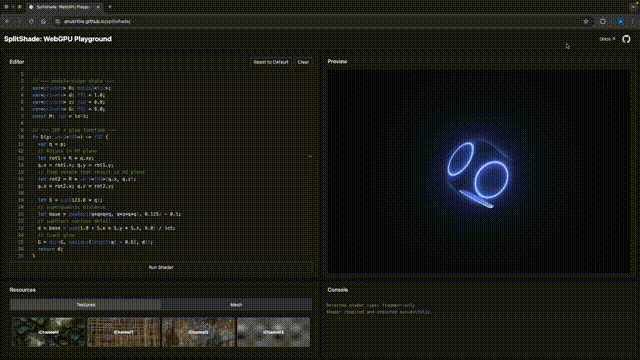Close the SplitShade browser tab

tap(98, 7)
